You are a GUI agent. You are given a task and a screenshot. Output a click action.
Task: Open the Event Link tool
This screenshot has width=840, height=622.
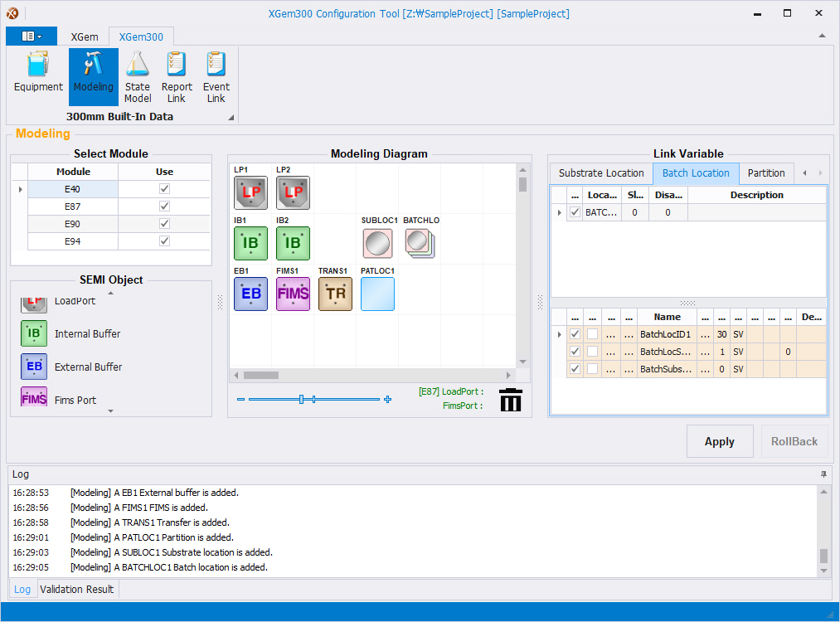click(x=216, y=76)
